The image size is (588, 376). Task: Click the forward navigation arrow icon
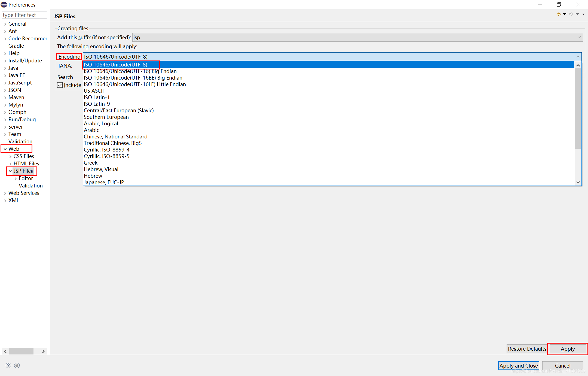coord(571,14)
